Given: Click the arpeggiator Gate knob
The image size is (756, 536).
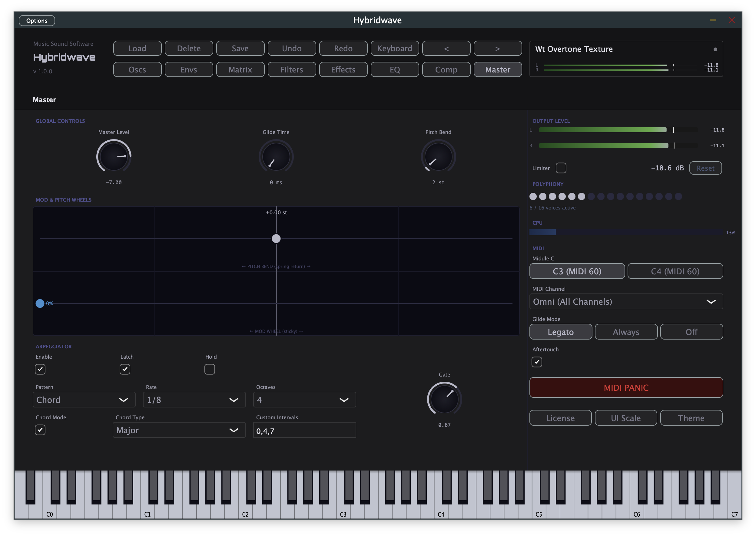Looking at the screenshot, I should pos(444,398).
